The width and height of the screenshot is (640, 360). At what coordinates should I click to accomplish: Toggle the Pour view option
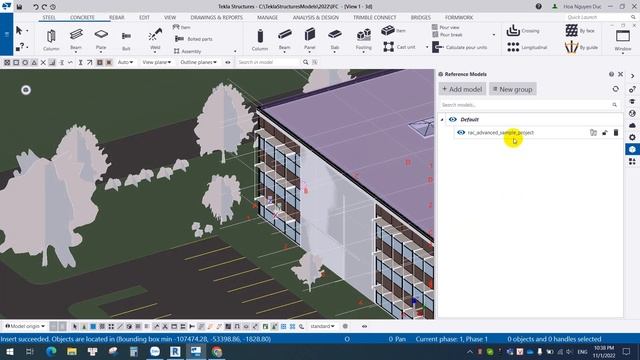(445, 27)
